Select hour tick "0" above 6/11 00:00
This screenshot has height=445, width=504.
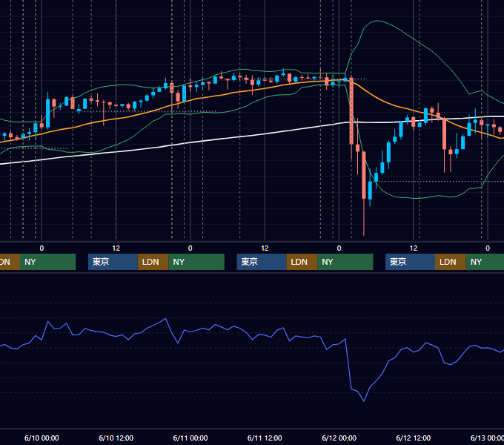[190, 248]
